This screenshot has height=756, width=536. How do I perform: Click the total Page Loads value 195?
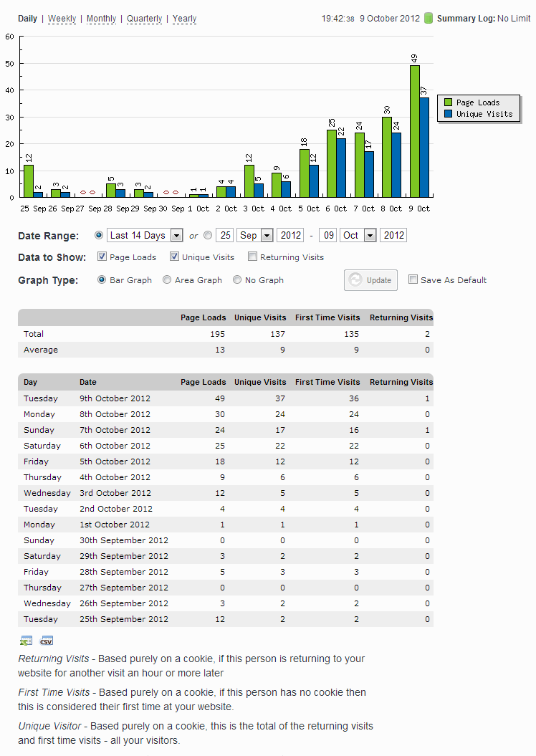coord(217,334)
